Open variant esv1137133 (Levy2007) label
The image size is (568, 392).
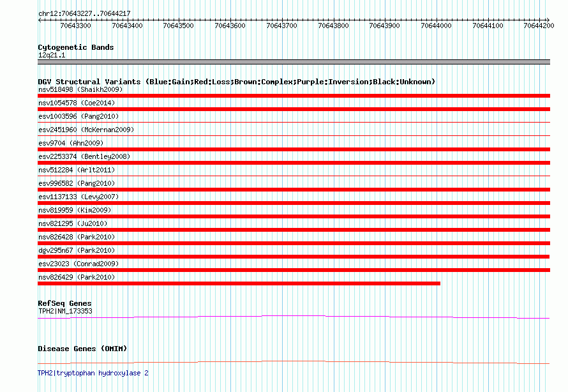tap(78, 197)
